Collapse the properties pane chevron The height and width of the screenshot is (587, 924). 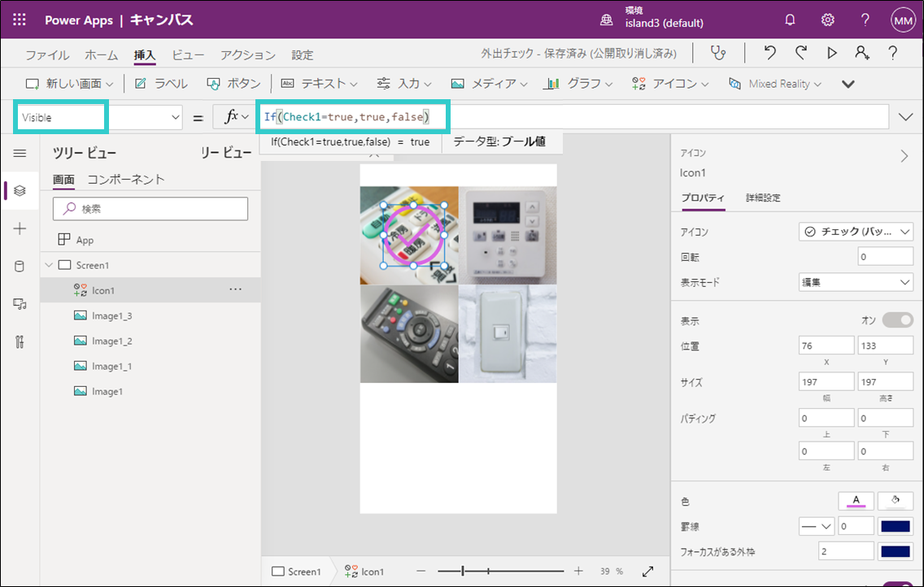[904, 156]
